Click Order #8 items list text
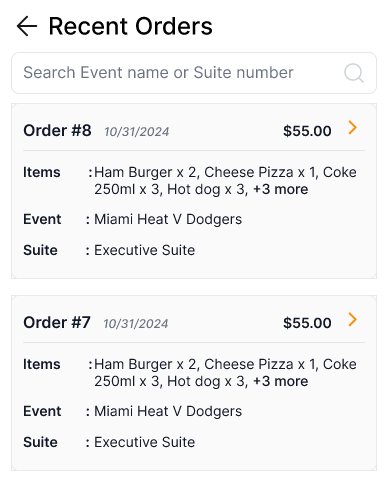This screenshot has width=385, height=478. click(x=225, y=181)
